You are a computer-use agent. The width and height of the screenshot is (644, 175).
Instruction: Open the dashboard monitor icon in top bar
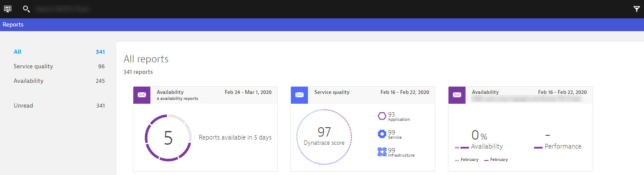(8, 9)
